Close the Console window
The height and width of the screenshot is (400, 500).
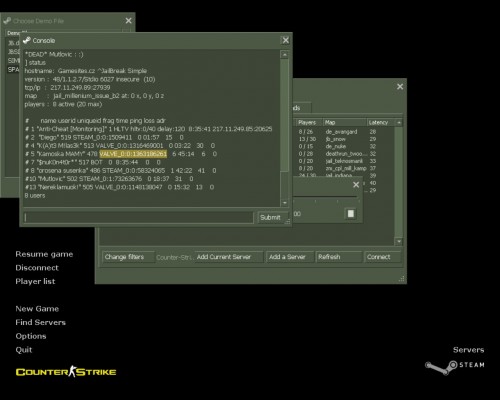point(286,40)
